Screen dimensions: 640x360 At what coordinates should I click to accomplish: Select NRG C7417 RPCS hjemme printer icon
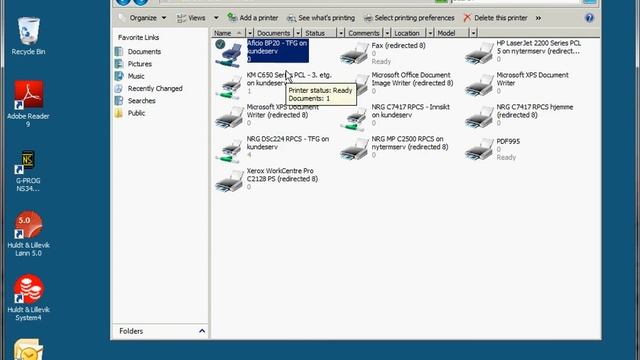click(479, 117)
